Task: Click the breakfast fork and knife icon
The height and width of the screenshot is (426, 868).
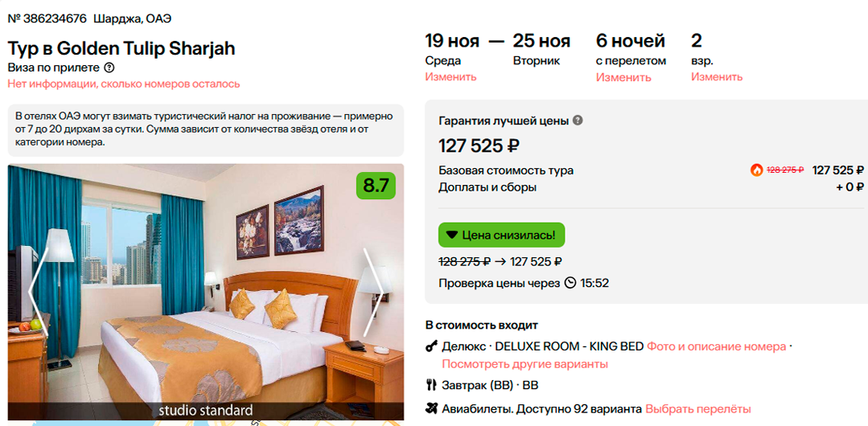Action: pyautogui.click(x=431, y=384)
